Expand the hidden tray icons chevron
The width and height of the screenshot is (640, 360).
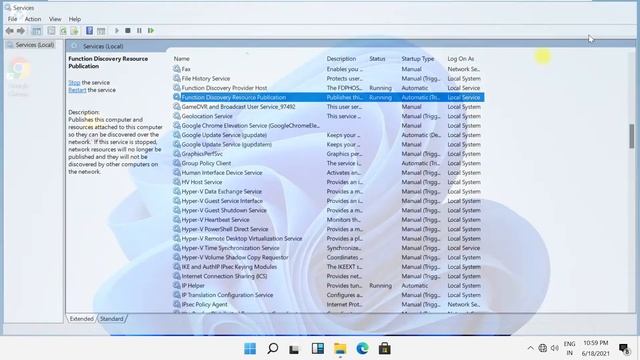pyautogui.click(x=530, y=348)
